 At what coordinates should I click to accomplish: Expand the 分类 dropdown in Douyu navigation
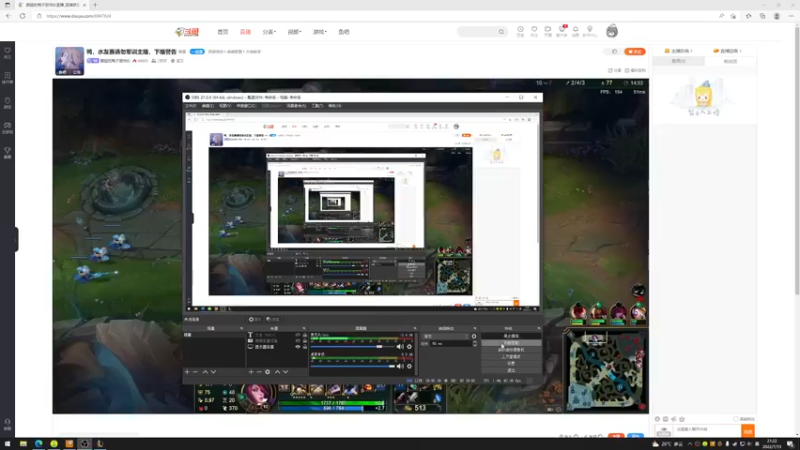[x=269, y=32]
